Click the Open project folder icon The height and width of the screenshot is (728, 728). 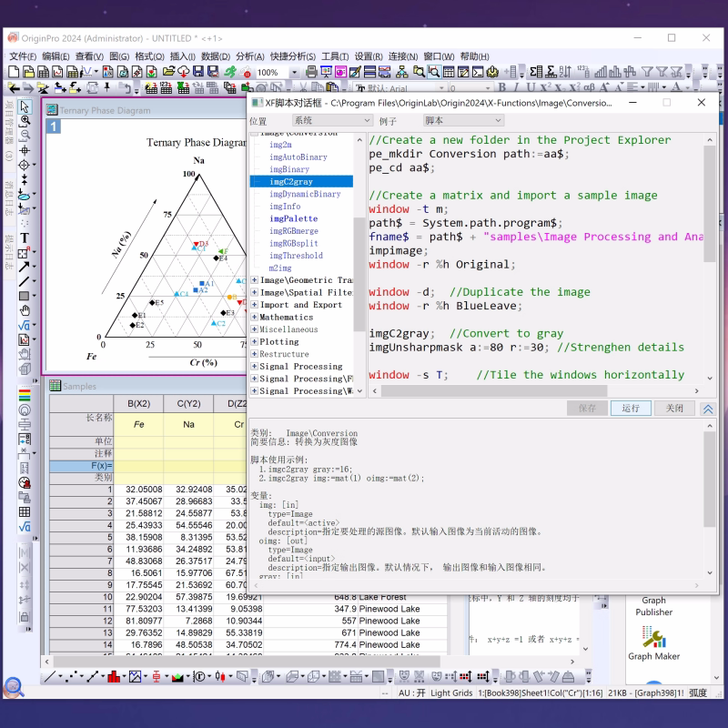coord(168,72)
